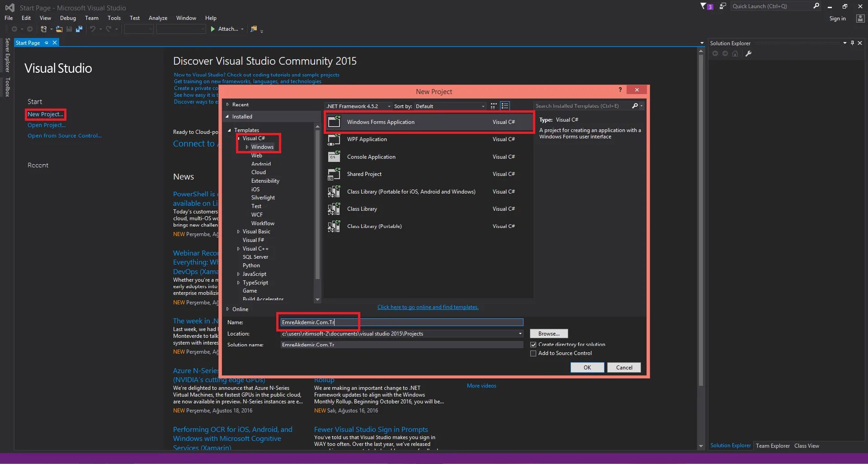
Task: Click the Visual Studio logo icon in title bar
Action: [9, 8]
